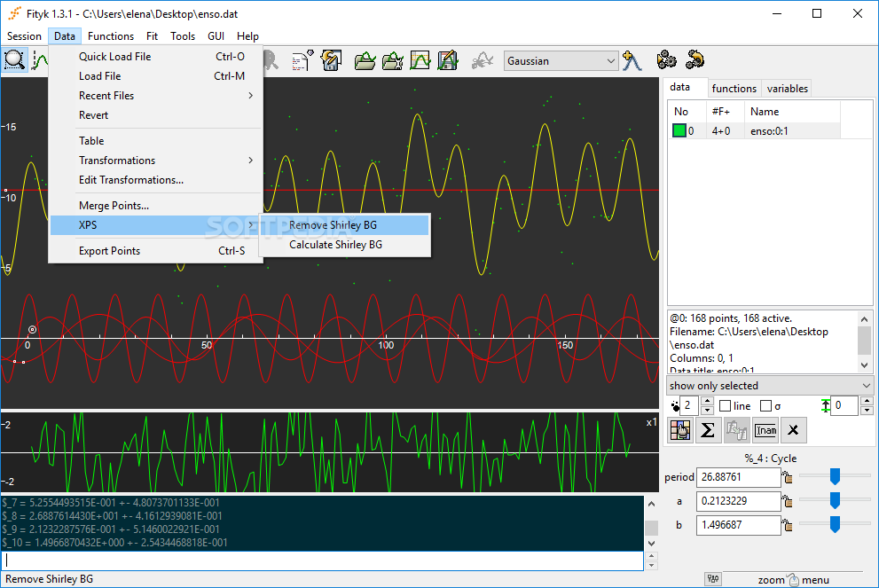
Task: Click Load File in the Data menu
Action: point(155,75)
